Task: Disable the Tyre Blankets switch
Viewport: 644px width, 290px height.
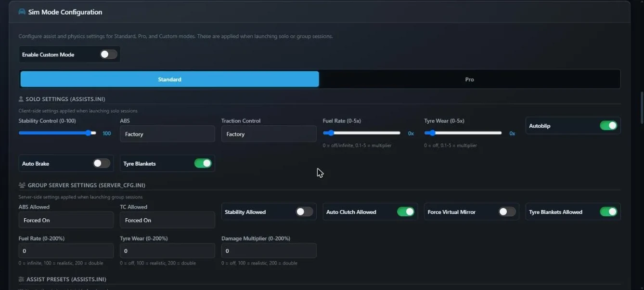Action: tap(203, 164)
